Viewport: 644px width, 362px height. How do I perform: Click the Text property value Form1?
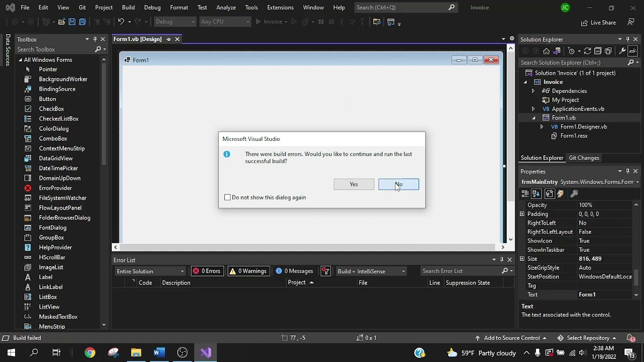click(605, 295)
